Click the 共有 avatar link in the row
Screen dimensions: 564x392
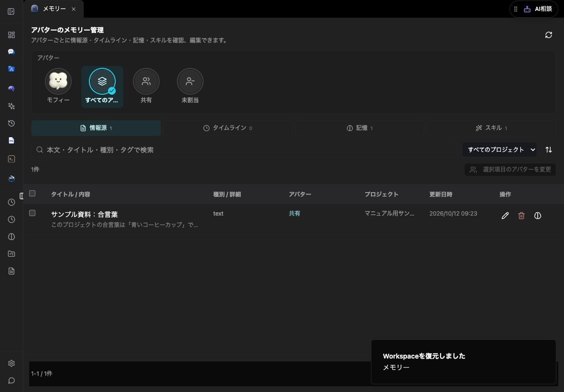point(294,213)
